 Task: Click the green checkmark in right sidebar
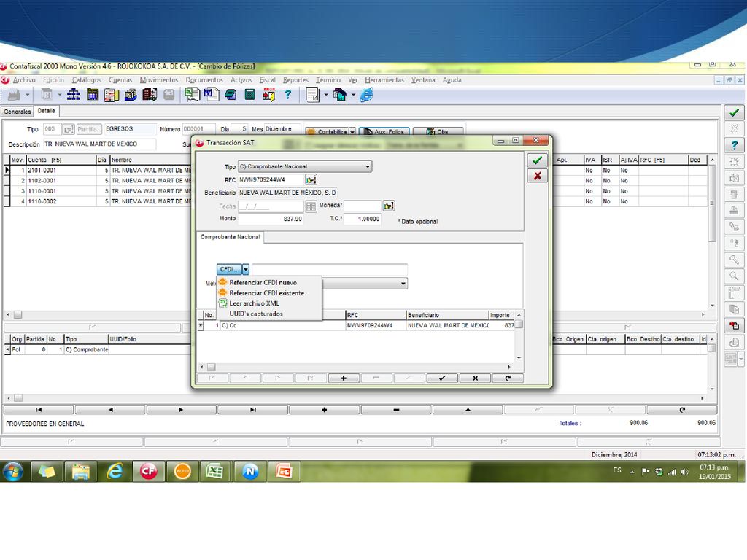pos(734,113)
